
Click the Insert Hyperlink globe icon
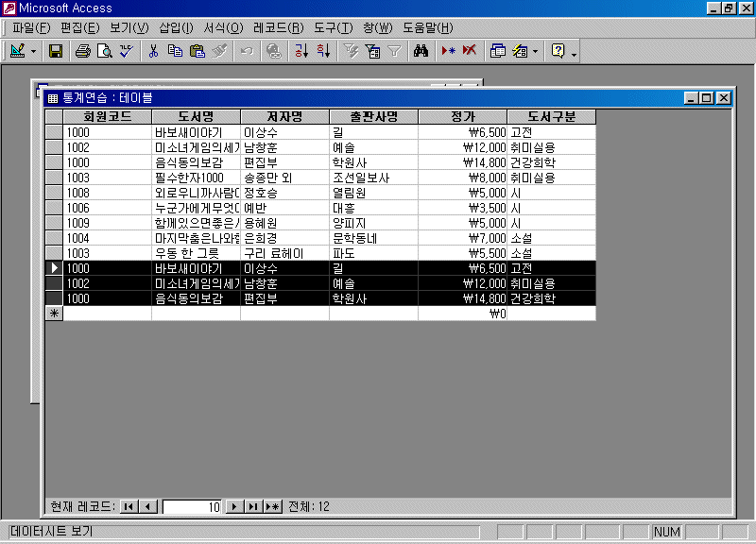(x=274, y=51)
